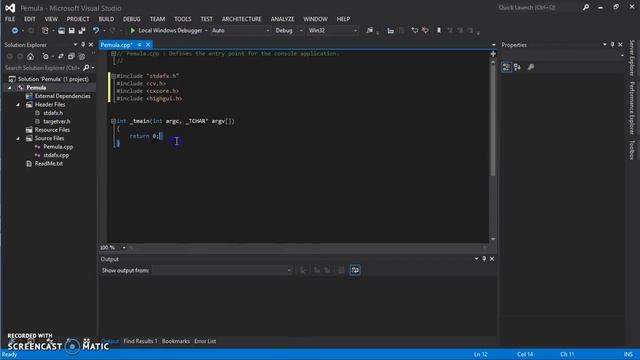
Task: Click the Search Solution Explorer input field
Action: coord(42,68)
